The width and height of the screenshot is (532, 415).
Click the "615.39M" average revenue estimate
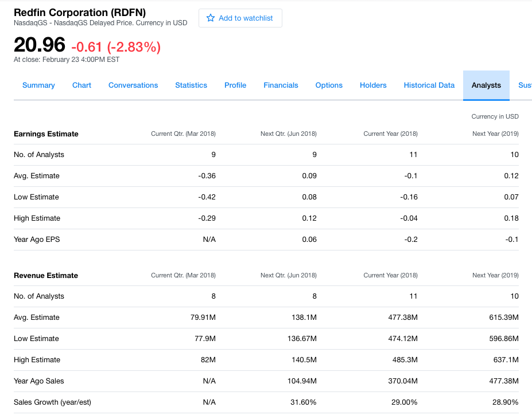(x=504, y=318)
